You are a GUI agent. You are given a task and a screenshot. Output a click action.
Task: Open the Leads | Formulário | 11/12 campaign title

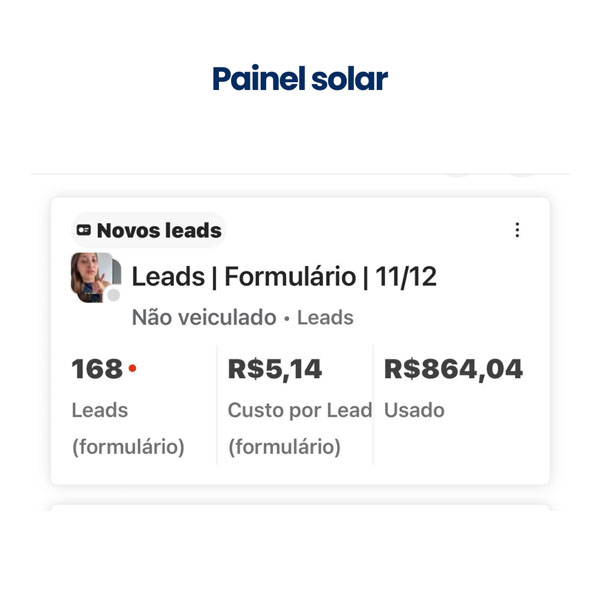click(x=284, y=276)
